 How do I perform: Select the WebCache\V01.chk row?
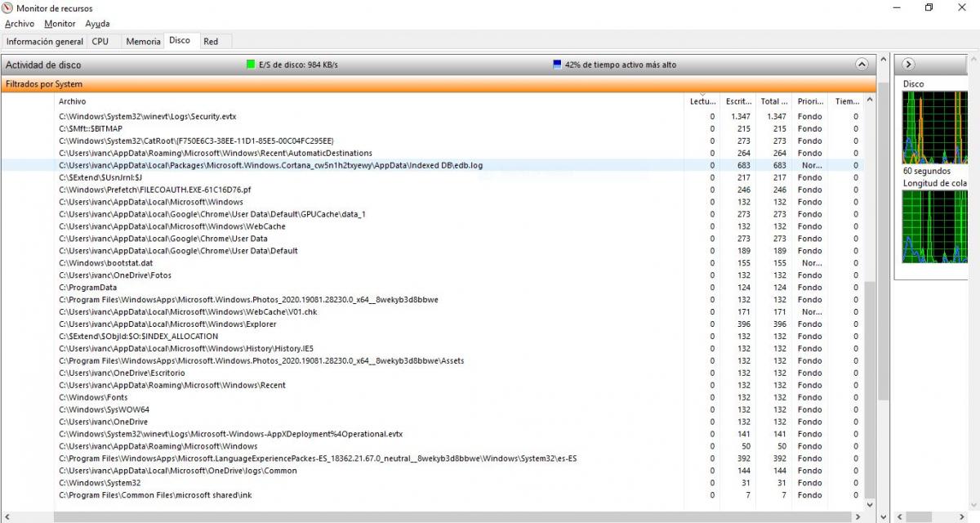[431, 311]
